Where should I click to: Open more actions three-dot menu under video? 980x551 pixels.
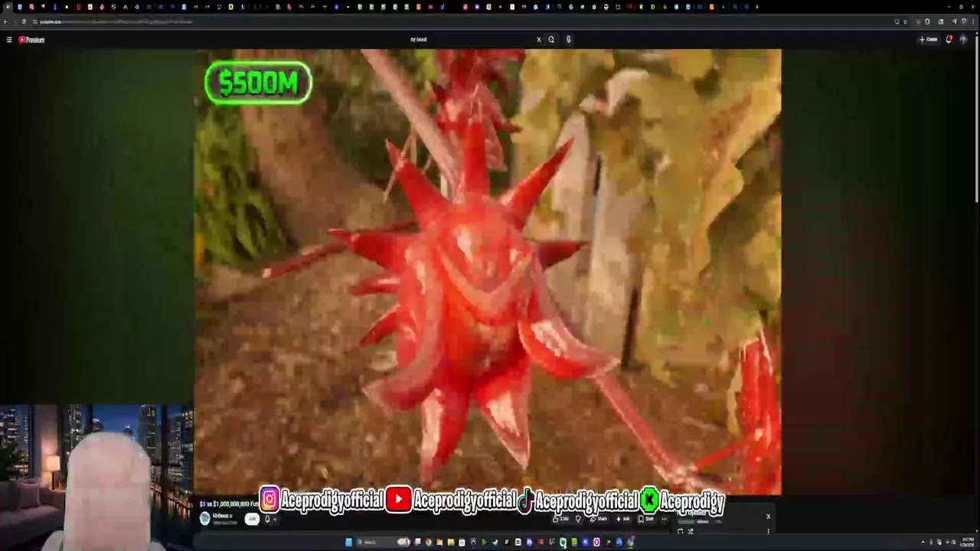coord(664,520)
